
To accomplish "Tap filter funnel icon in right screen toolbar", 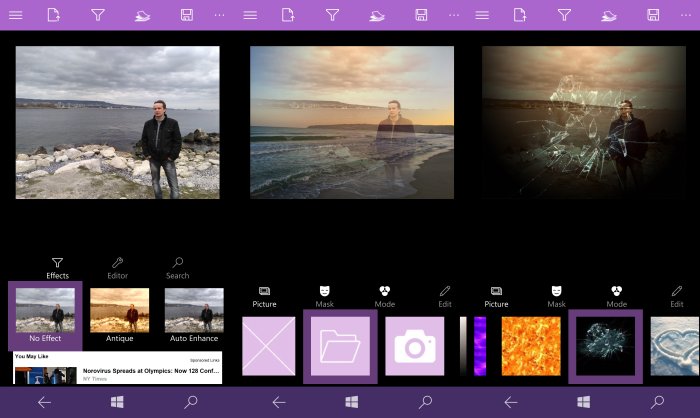I will click(x=564, y=15).
